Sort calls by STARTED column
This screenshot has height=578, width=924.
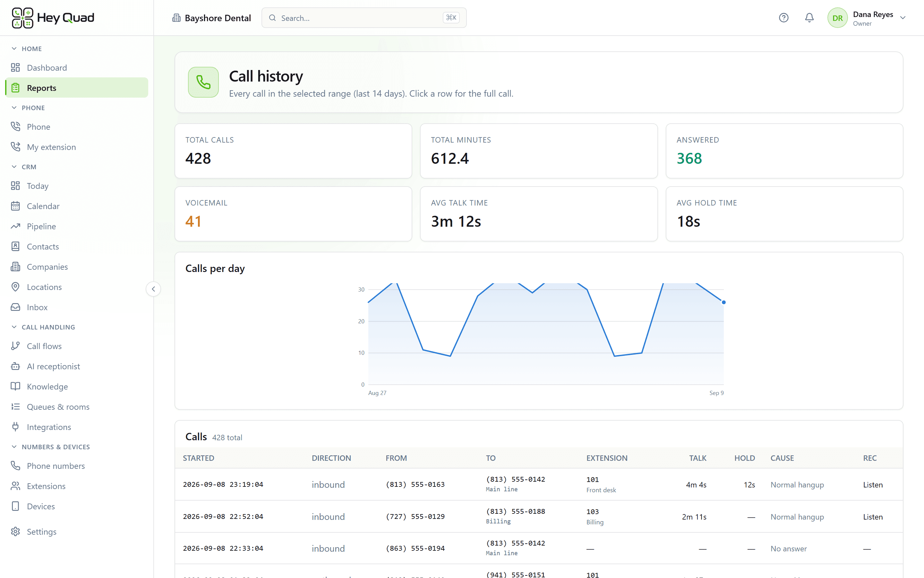(198, 458)
